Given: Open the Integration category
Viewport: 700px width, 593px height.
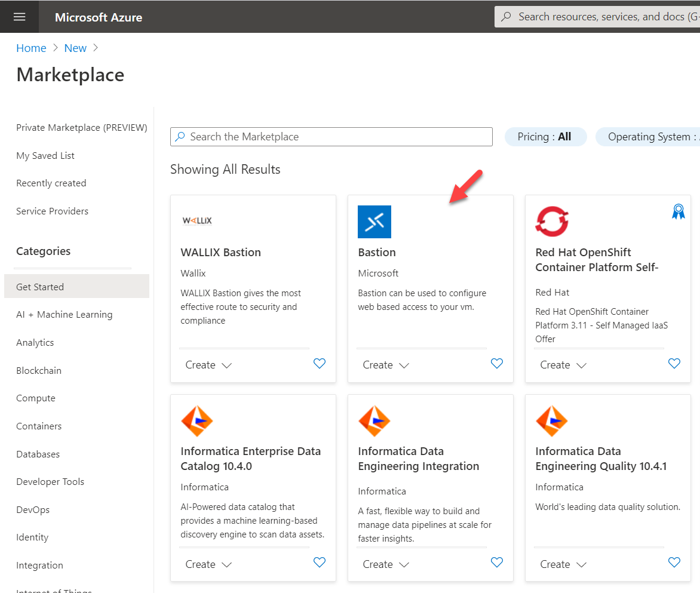Looking at the screenshot, I should coord(40,566).
